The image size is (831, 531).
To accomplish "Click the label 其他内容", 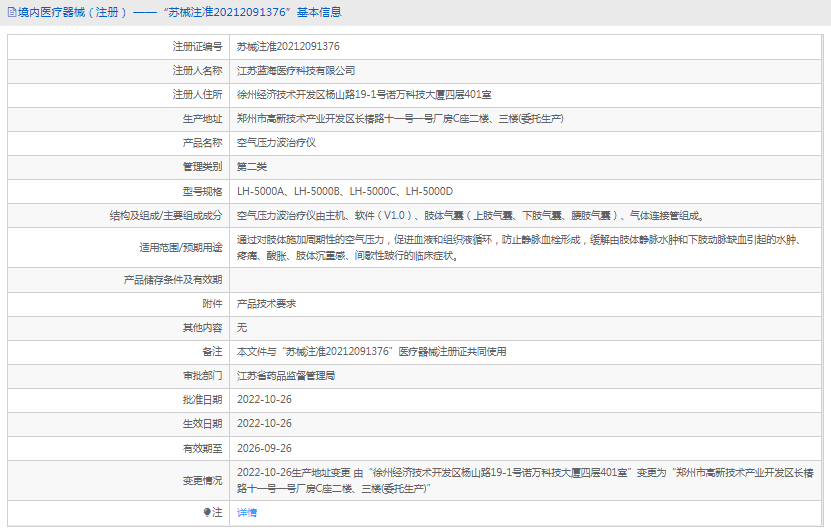I will 202,328.
